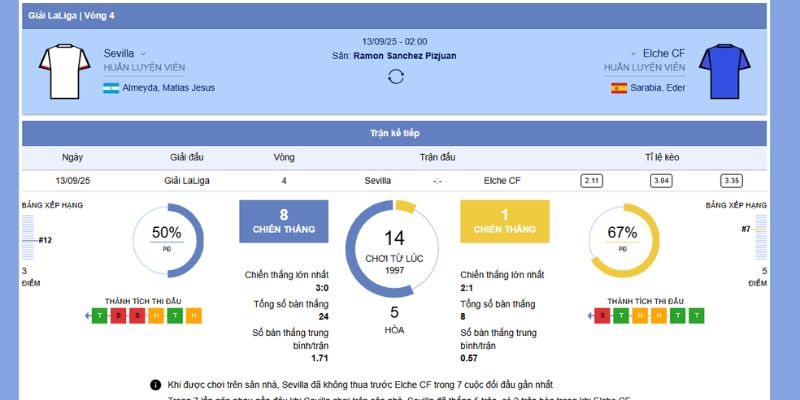Expand the Sevilla team dropdown arrow
The width and height of the screenshot is (800, 400).
143,53
